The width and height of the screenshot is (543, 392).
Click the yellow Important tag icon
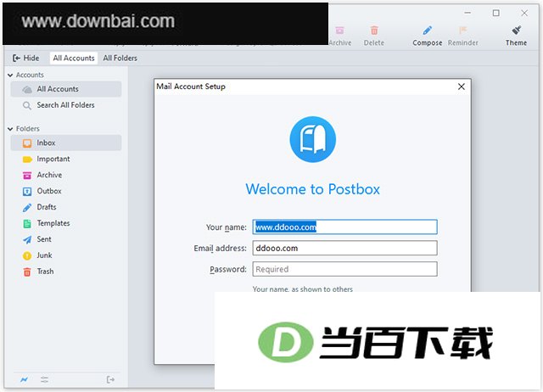click(27, 160)
